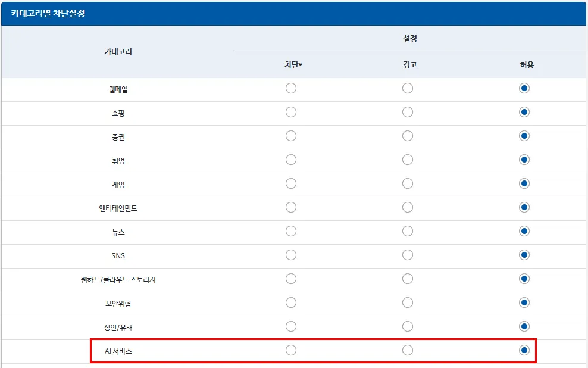
Task: Click the 차단* column header
Action: tap(293, 65)
